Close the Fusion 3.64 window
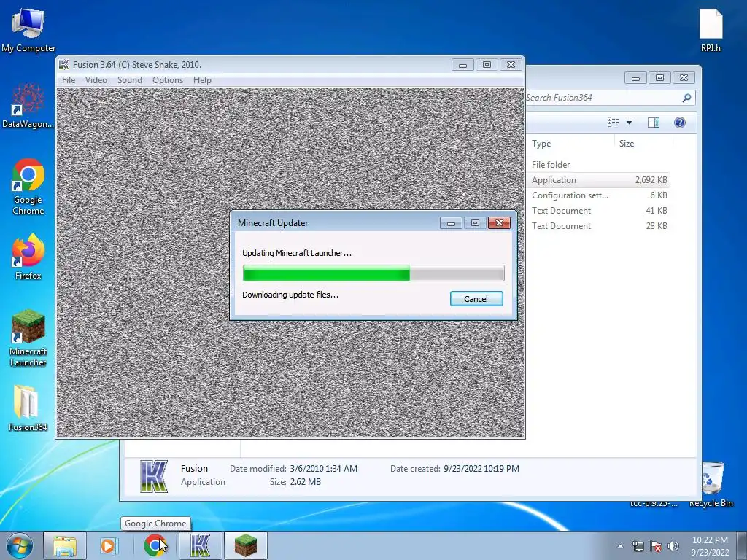The width and height of the screenshot is (747, 560). [511, 65]
